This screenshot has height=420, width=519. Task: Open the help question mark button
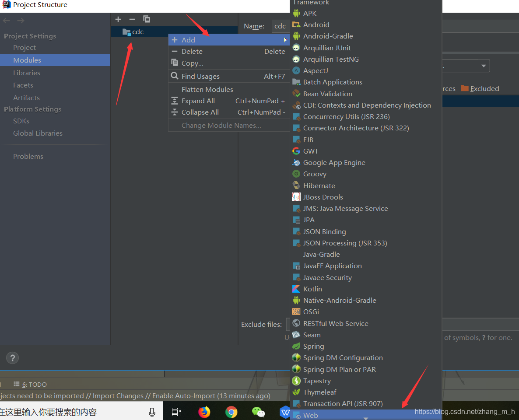[x=12, y=358]
